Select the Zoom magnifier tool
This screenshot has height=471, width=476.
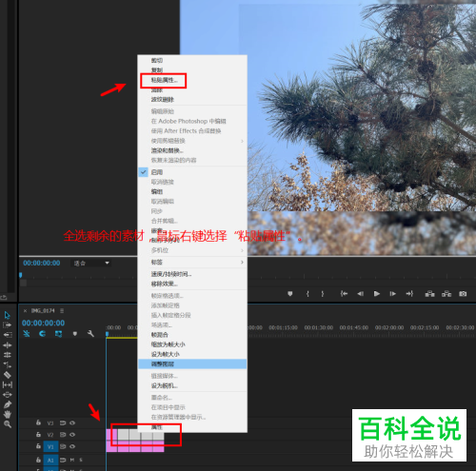click(8, 424)
